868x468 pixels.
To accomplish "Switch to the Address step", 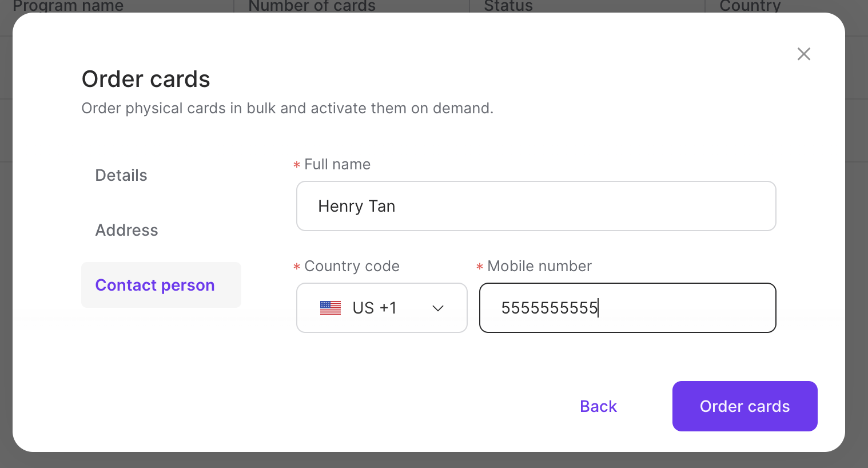I will tap(126, 230).
